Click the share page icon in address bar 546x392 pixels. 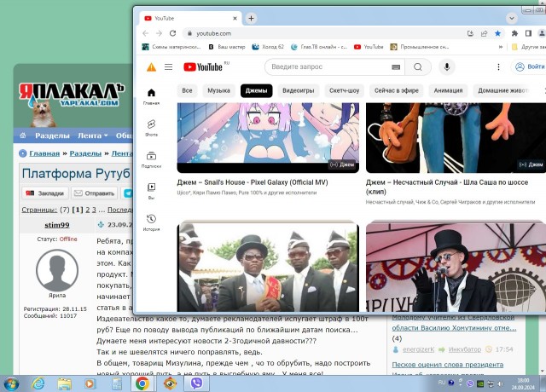[x=484, y=33]
